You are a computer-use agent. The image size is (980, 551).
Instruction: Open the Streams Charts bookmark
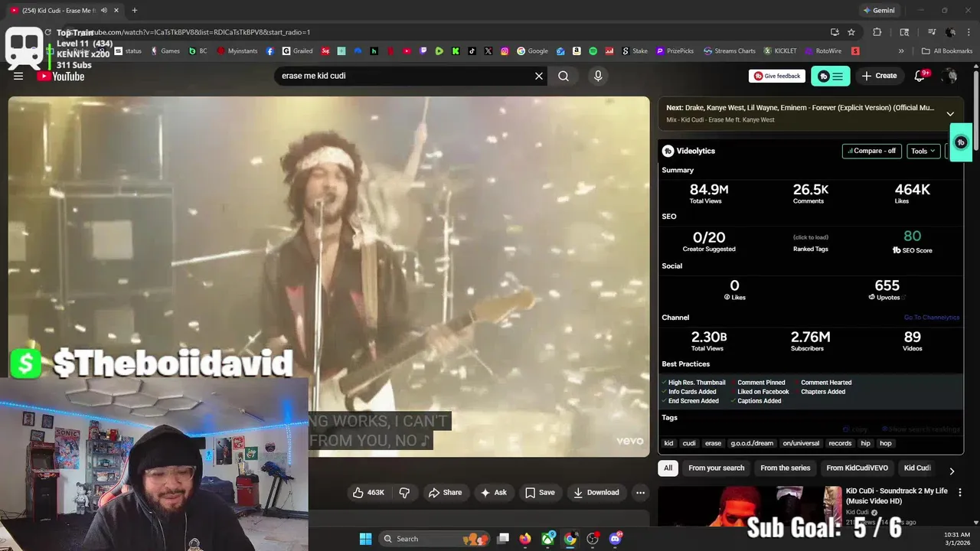pos(729,51)
